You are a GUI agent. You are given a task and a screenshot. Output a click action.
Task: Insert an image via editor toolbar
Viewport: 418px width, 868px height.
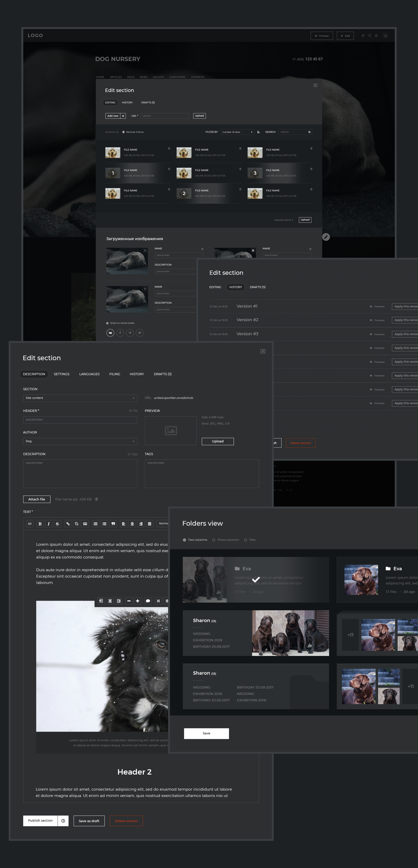pyautogui.click(x=85, y=524)
